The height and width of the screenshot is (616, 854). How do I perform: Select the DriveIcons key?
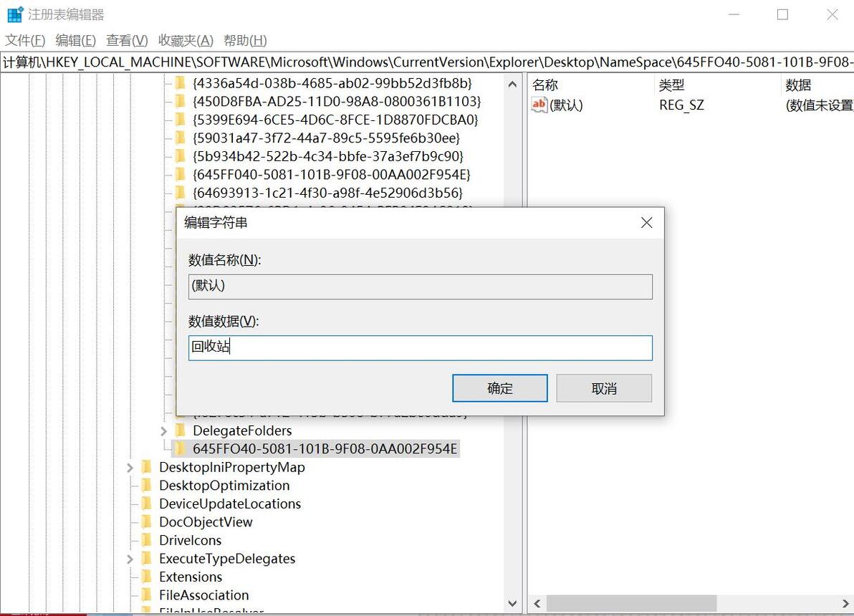[190, 540]
